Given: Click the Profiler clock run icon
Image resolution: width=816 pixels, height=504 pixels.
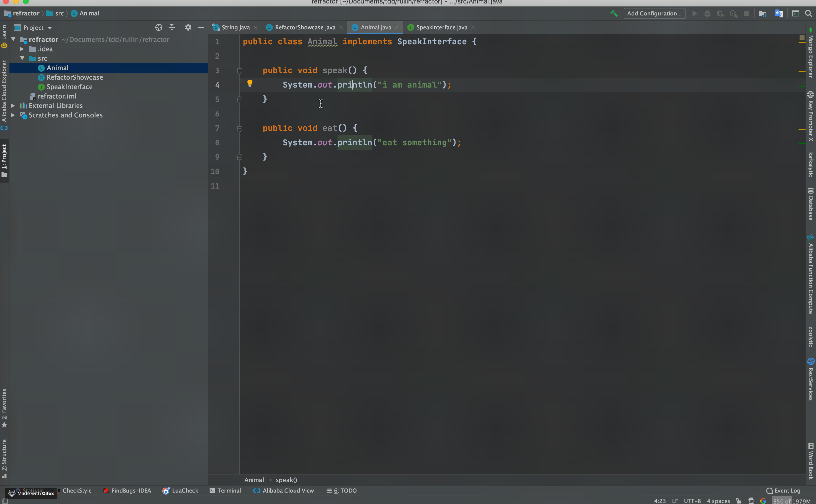Looking at the screenshot, I should click(x=733, y=13).
